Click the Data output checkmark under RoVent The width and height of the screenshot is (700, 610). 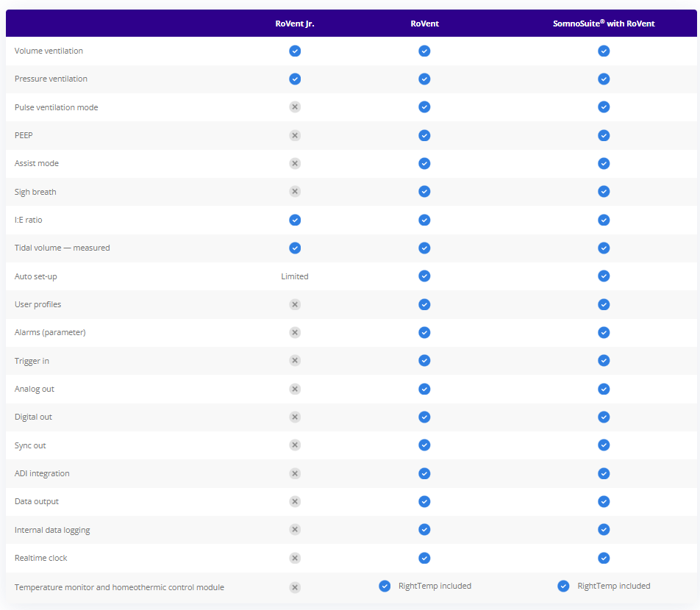(x=424, y=501)
